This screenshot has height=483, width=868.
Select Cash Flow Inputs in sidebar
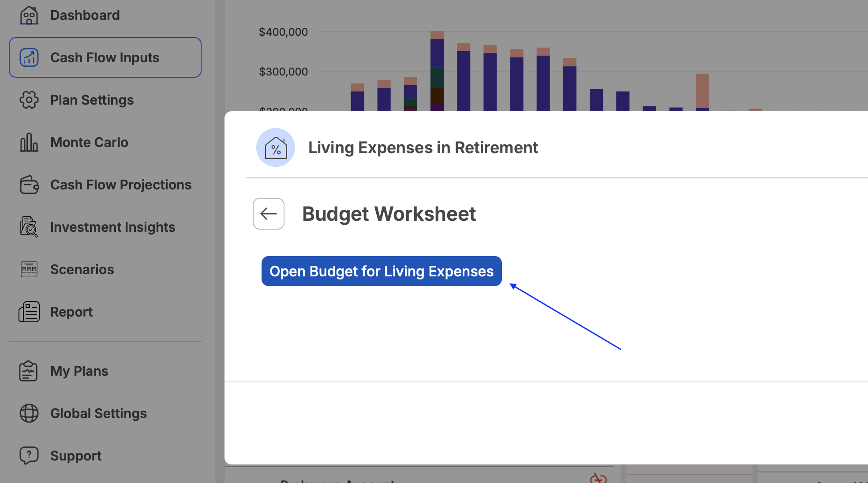[x=105, y=57]
